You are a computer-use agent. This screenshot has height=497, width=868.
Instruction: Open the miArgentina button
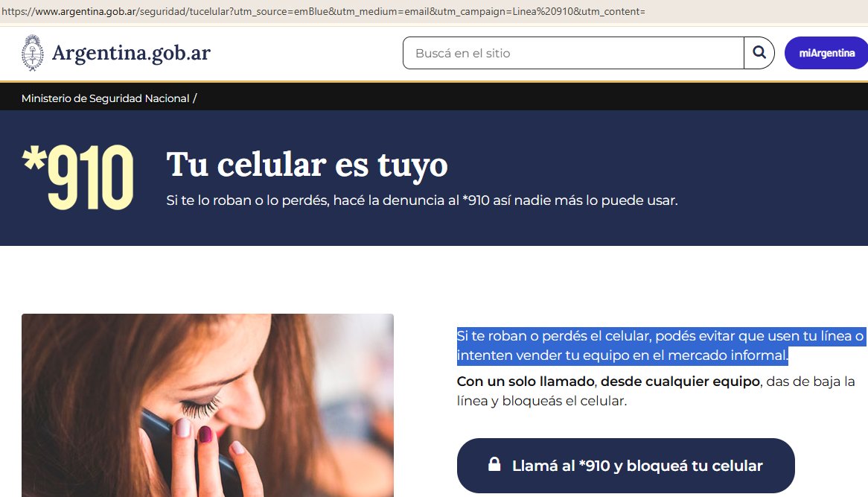point(826,53)
